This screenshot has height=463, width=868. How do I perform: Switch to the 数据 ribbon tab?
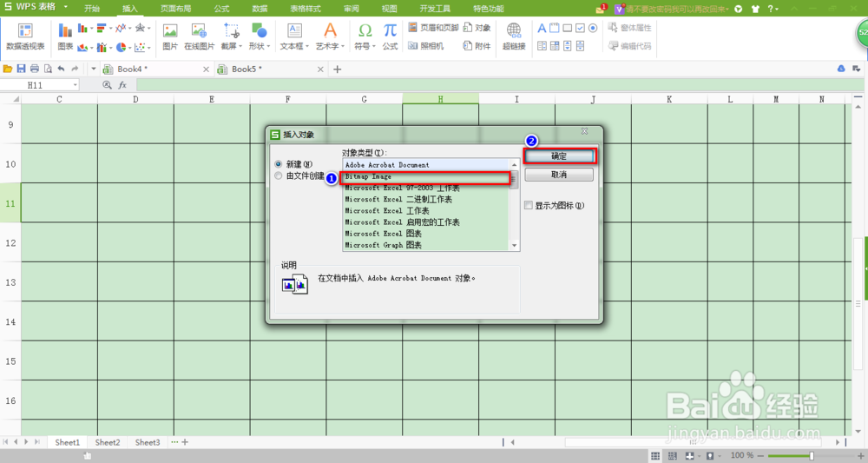[x=260, y=9]
